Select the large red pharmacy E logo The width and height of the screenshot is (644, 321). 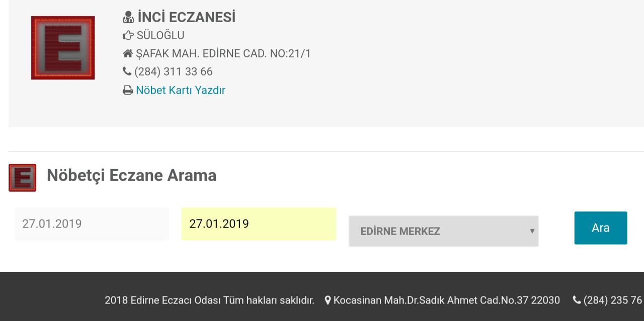coord(63,48)
